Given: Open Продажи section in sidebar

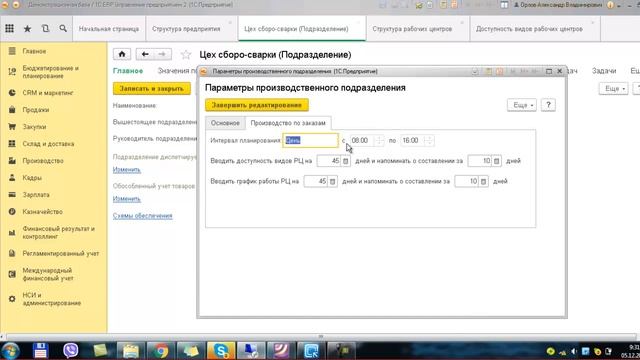Looking at the screenshot, I should (36, 110).
